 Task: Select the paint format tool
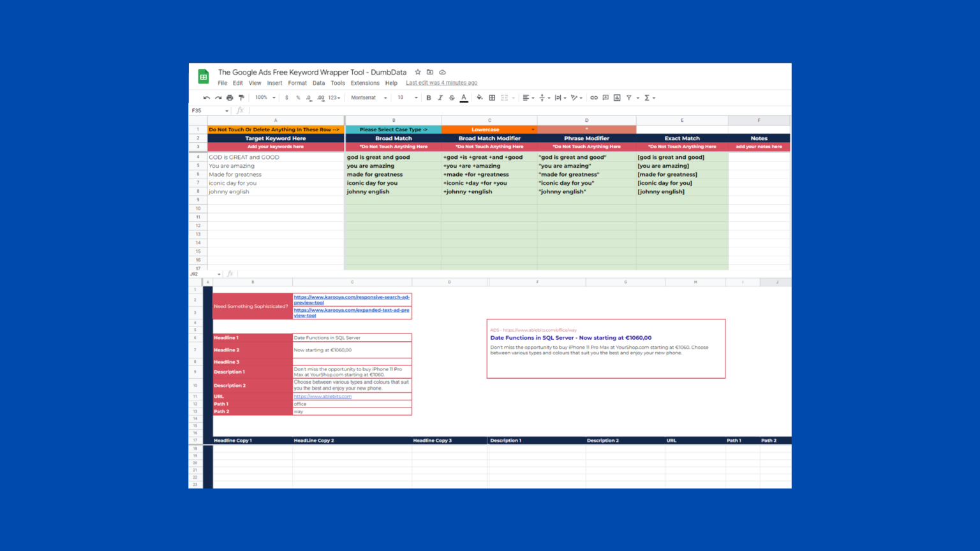(241, 97)
